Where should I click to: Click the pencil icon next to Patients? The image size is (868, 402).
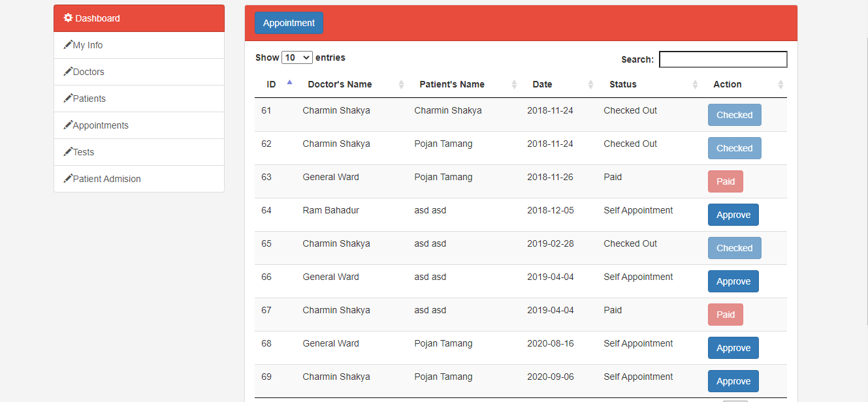(x=68, y=99)
